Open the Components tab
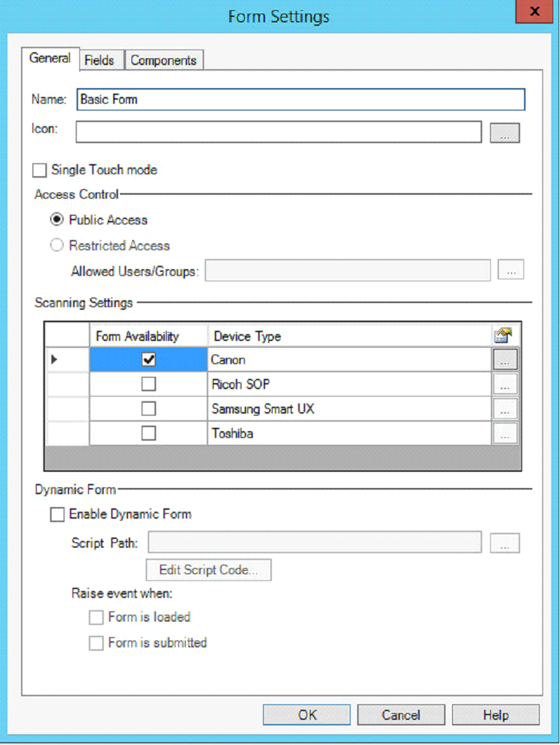The image size is (560, 745). pyautogui.click(x=163, y=60)
